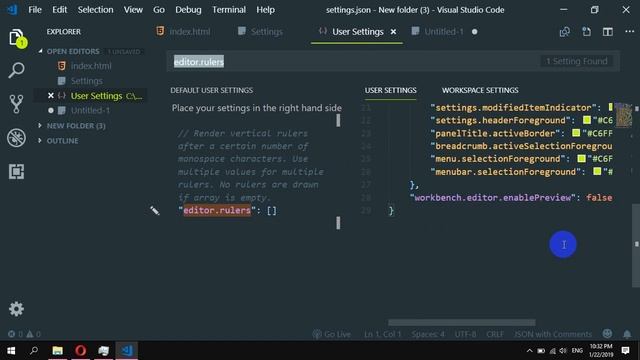Click the Spaces: 4 indentation status
The image size is (640, 360).
(x=428, y=334)
